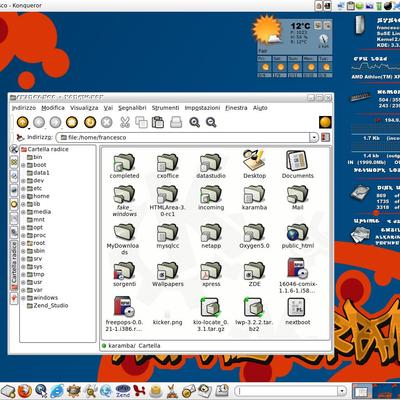Launch Firefox from the taskbar

pos(24,391)
